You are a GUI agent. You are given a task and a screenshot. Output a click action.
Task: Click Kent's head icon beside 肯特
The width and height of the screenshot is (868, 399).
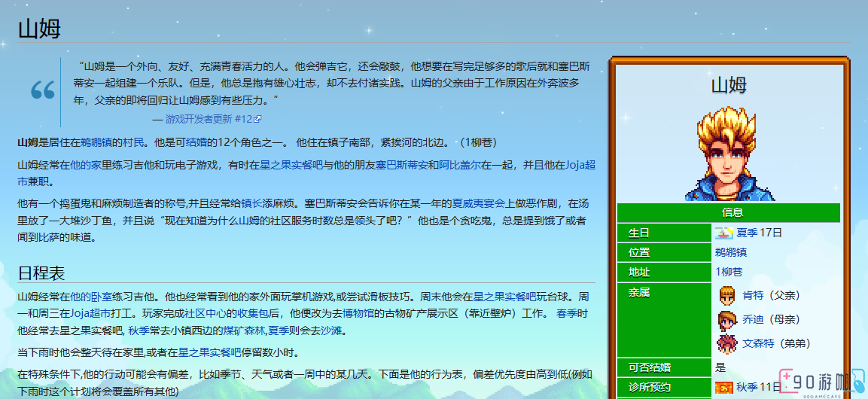(x=726, y=296)
